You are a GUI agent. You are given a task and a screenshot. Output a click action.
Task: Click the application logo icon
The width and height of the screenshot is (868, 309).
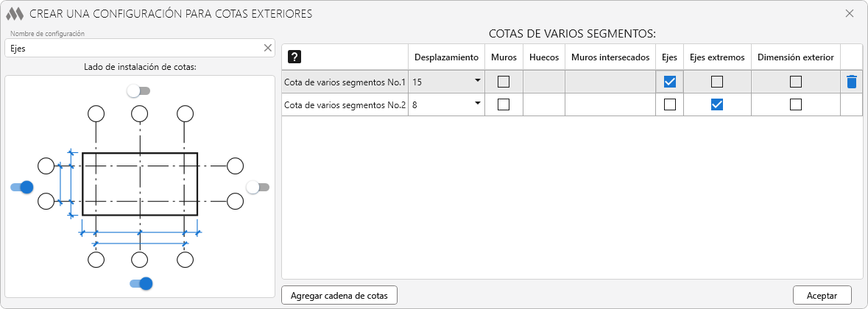point(15,13)
